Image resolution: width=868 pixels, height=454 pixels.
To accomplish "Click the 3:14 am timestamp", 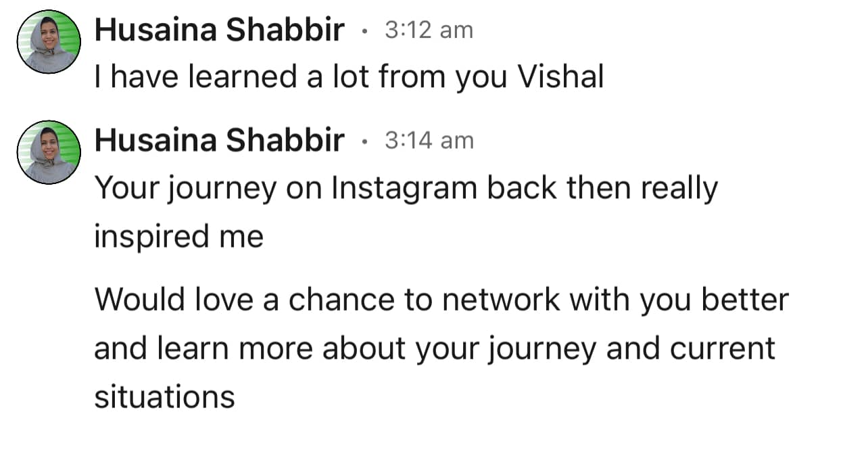I will click(x=429, y=141).
